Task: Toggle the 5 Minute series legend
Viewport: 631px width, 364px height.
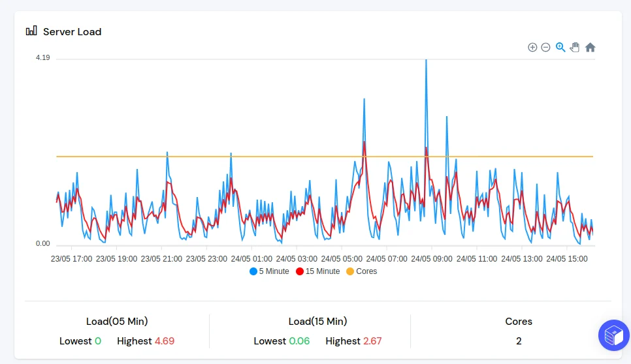Action: coord(269,271)
